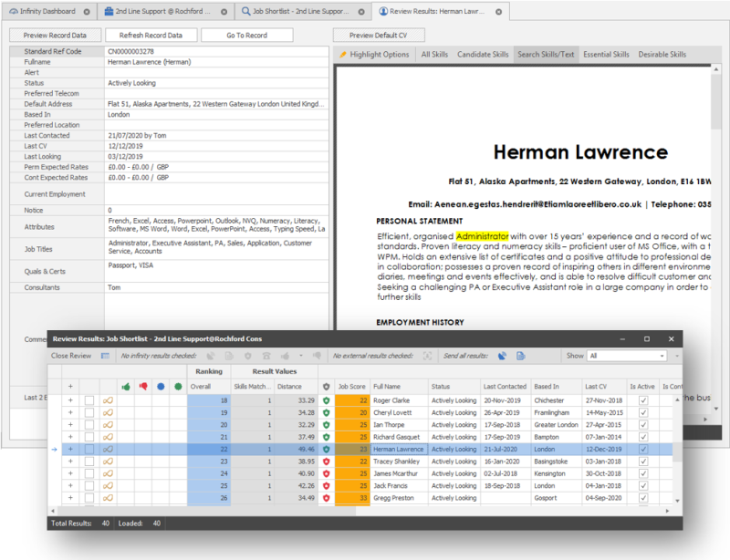Open the Show dropdown set to All

(627, 356)
